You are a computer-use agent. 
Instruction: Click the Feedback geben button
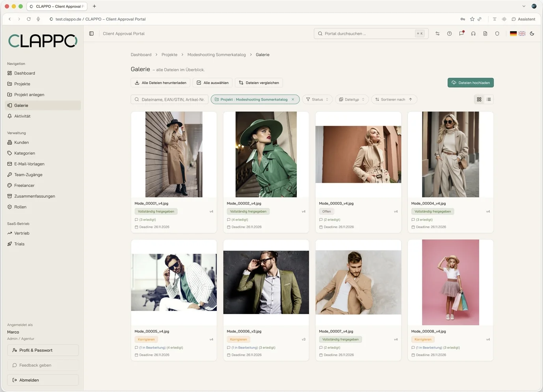point(43,365)
